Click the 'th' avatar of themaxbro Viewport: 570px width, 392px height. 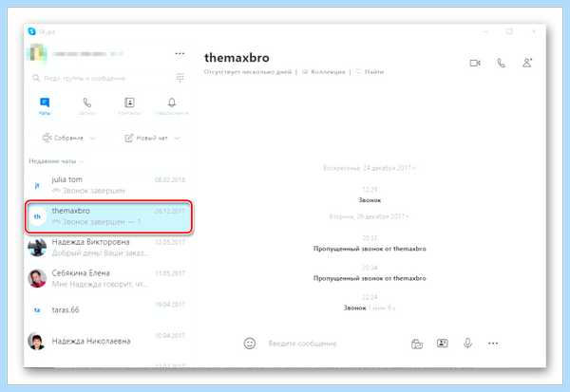point(37,216)
